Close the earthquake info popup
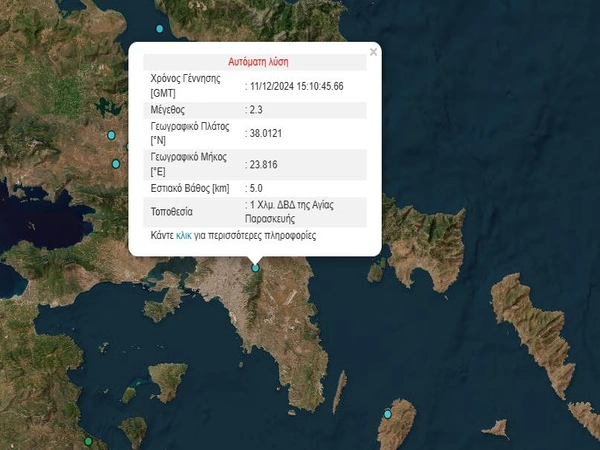Viewport: 600px width, 450px height. click(373, 51)
